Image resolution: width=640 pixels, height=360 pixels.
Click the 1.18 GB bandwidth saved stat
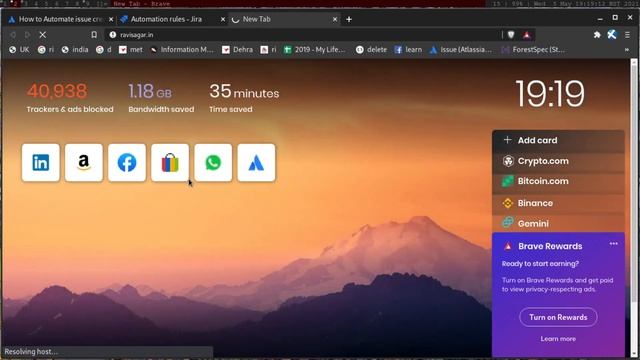coord(161,98)
